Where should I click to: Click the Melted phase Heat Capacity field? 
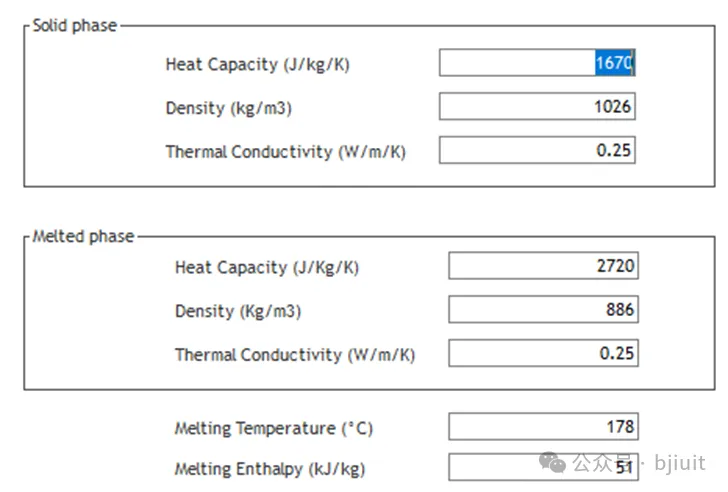[x=543, y=266]
